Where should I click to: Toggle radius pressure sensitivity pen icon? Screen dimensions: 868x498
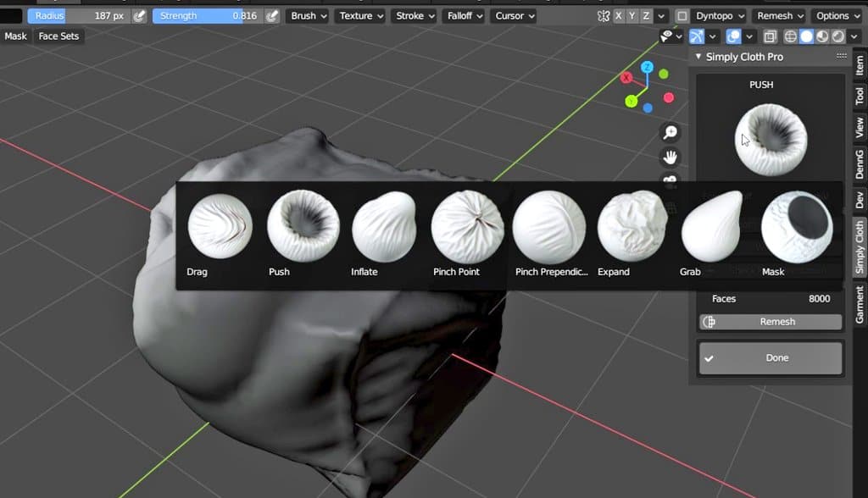point(140,16)
